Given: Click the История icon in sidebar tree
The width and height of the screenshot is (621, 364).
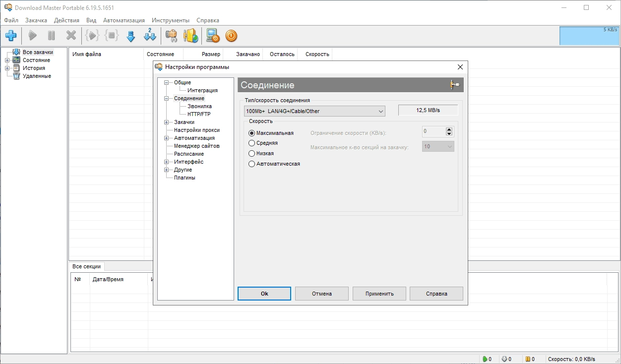Looking at the screenshot, I should [16, 68].
